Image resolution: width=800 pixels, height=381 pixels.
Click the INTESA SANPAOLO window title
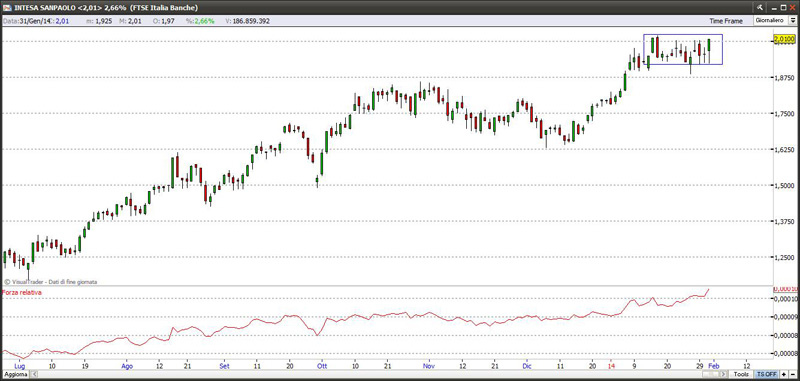point(106,7)
